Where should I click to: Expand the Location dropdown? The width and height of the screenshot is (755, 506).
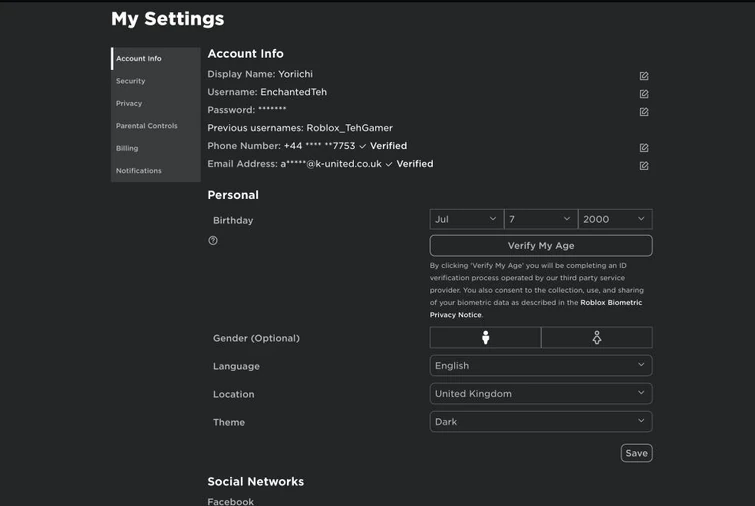point(541,394)
